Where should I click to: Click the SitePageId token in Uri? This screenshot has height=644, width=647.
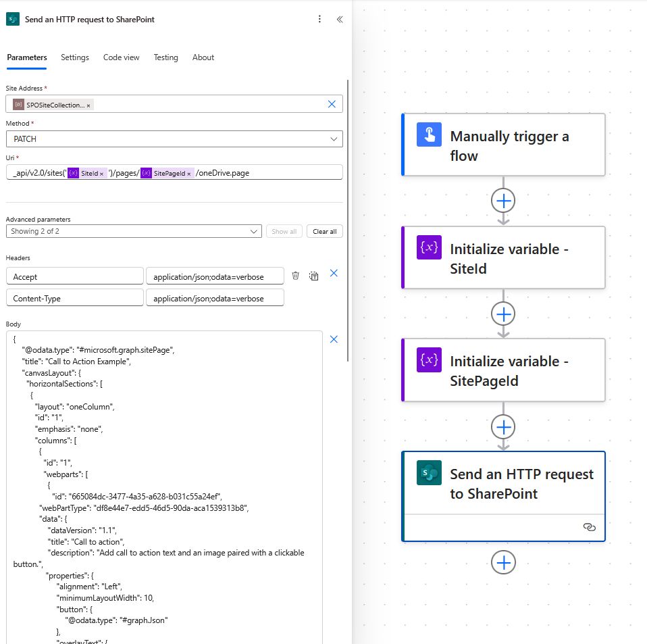pos(167,174)
